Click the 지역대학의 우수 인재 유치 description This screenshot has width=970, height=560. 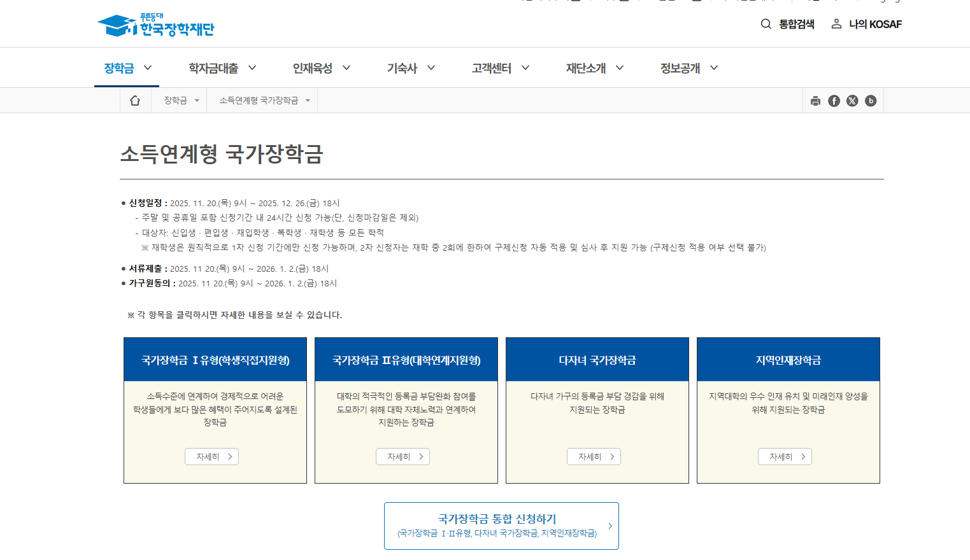point(788,403)
